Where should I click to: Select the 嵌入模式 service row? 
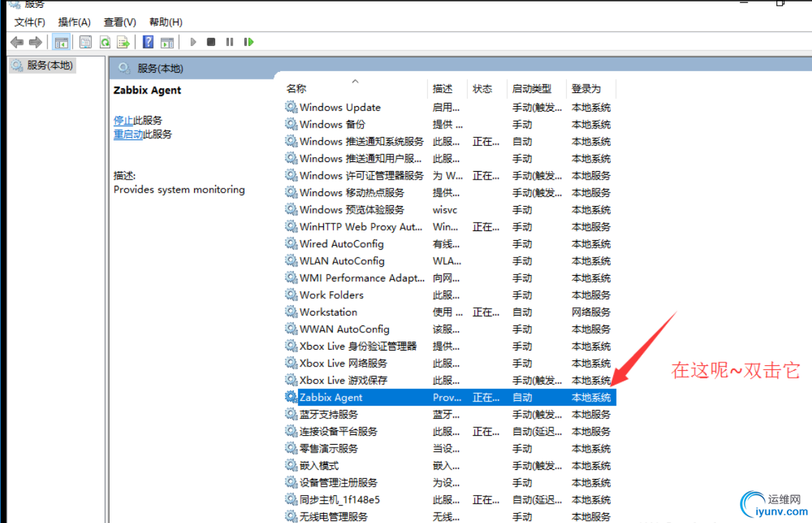[450, 466]
